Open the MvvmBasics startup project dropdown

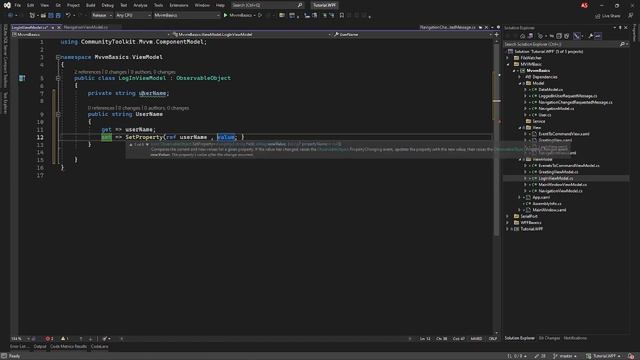186,16
